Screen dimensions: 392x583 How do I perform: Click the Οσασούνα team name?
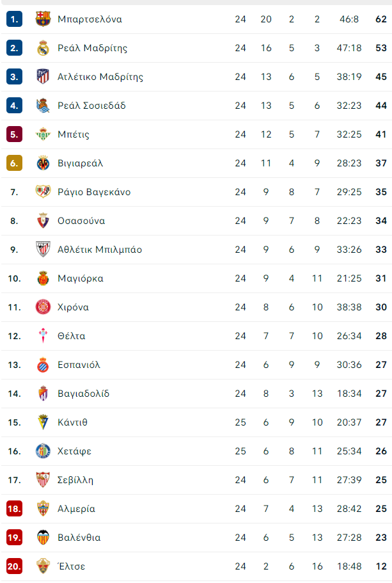tap(81, 221)
